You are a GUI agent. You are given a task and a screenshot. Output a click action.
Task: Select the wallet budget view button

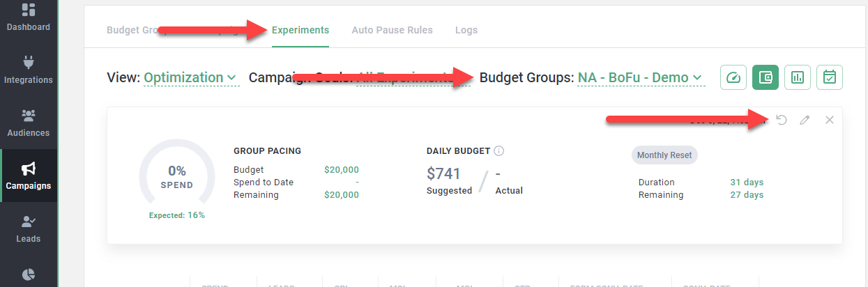tap(765, 77)
